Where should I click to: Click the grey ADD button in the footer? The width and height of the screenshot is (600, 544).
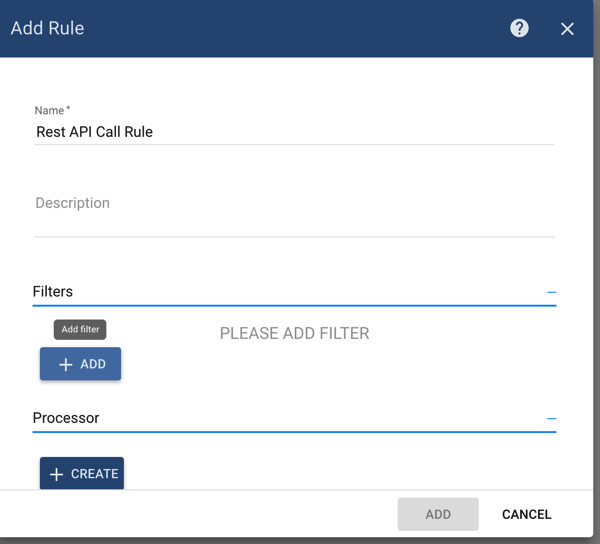tap(438, 514)
